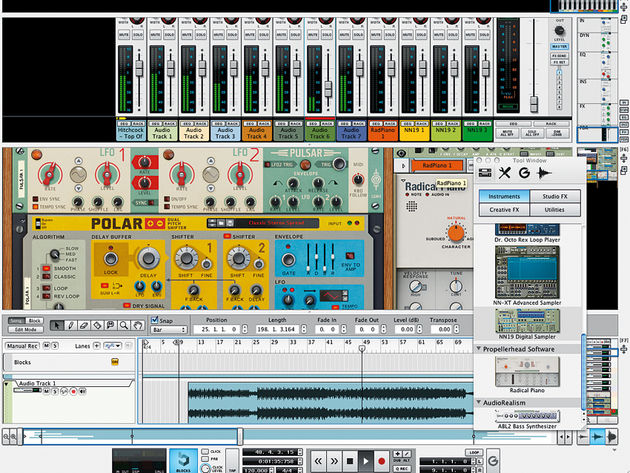Open the Snap value Bar dropdown

169,330
